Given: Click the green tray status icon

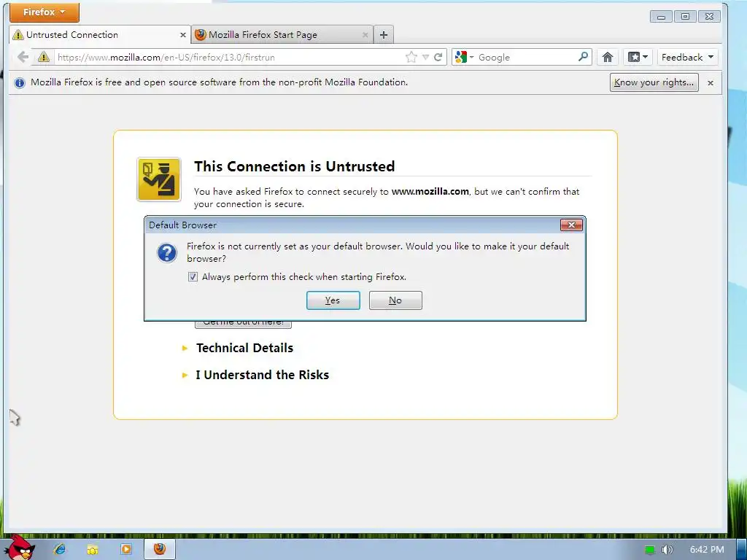Looking at the screenshot, I should coord(649,550).
